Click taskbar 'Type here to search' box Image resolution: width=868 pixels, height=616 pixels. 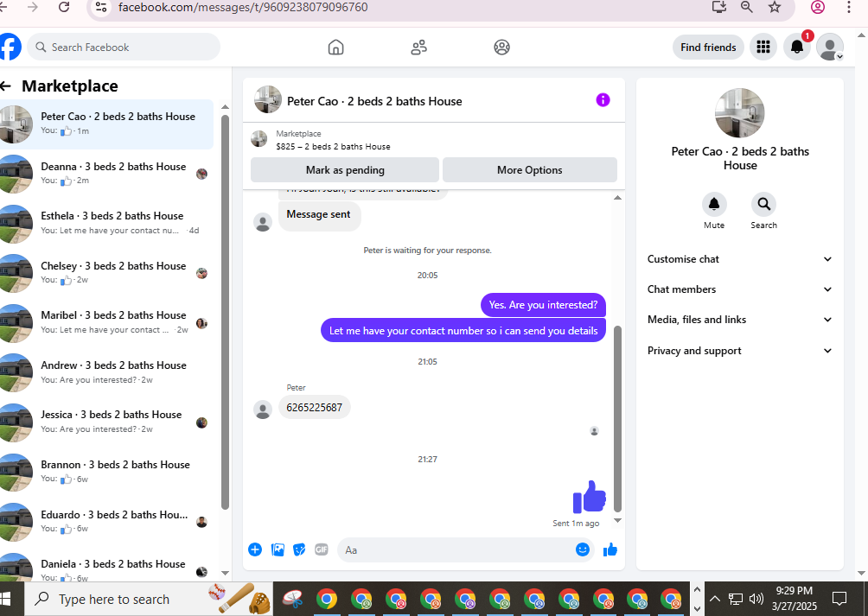(x=149, y=599)
